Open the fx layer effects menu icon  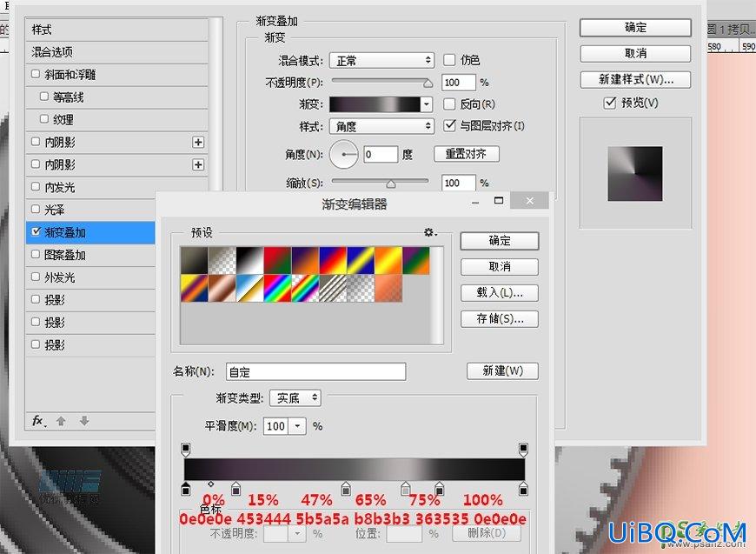click(x=38, y=421)
